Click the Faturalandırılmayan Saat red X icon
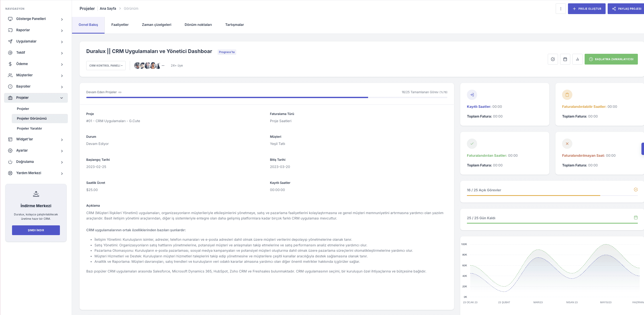 [x=567, y=144]
